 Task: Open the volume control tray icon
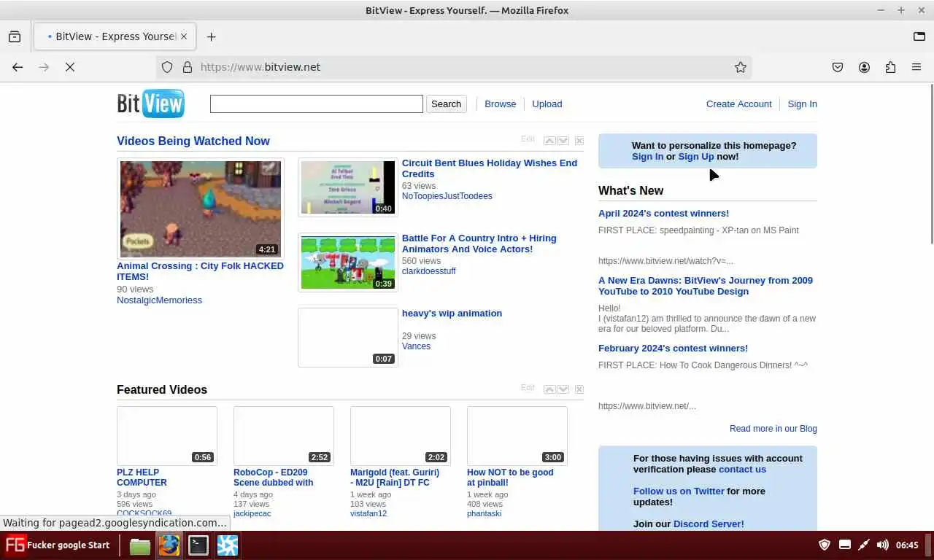(x=882, y=545)
